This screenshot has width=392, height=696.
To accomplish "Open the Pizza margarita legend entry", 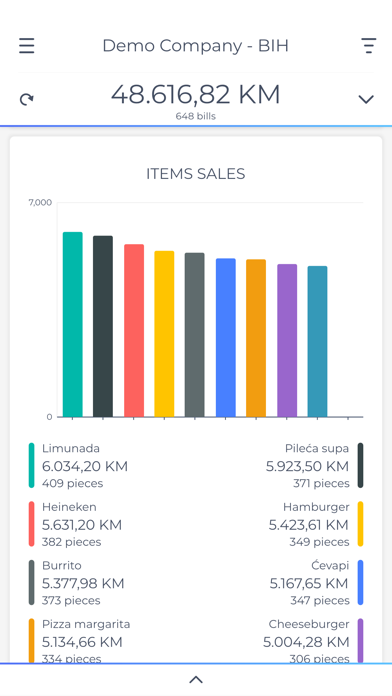I will tap(80, 641).
